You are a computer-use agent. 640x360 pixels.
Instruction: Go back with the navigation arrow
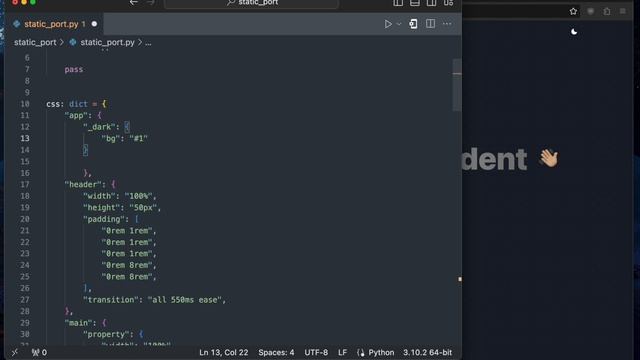pos(133,2)
